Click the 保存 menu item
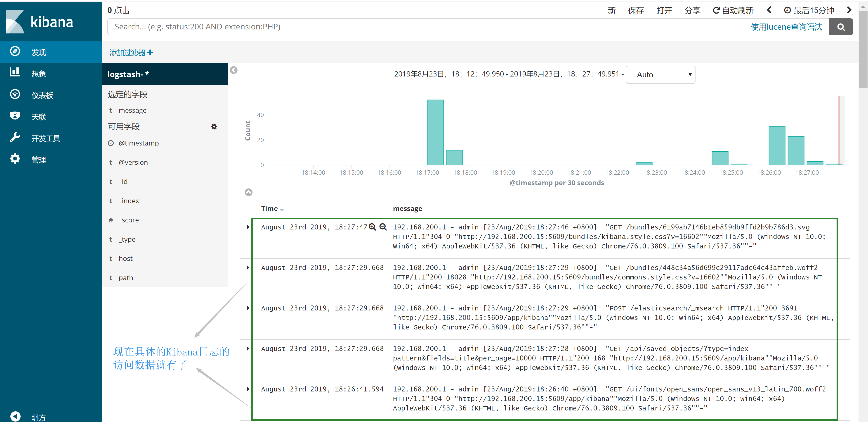The height and width of the screenshot is (422, 868). [636, 10]
